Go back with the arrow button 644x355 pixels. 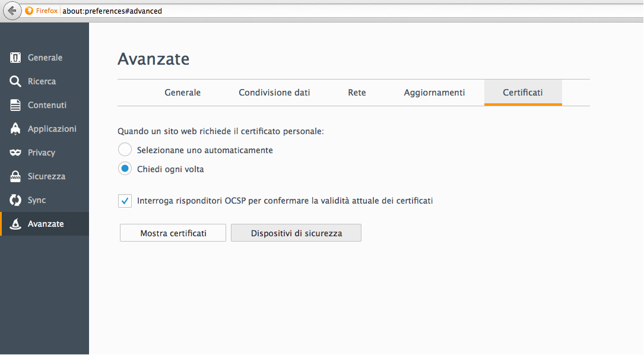click(12, 11)
